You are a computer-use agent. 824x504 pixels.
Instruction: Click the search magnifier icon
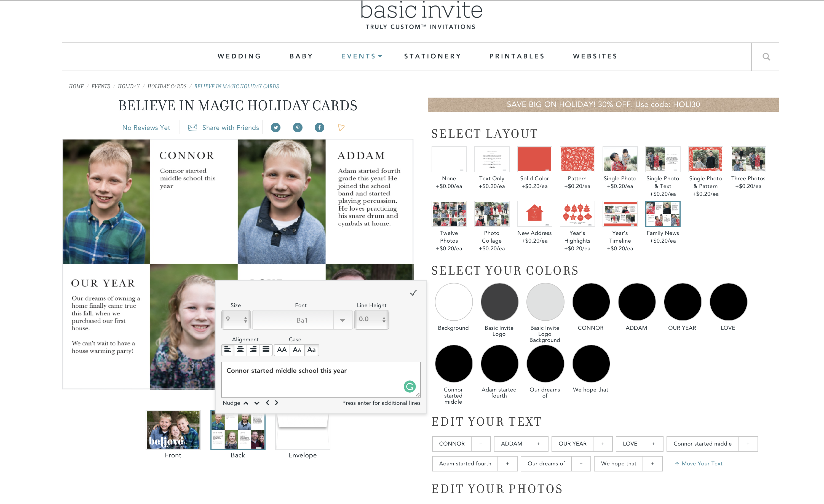766,57
